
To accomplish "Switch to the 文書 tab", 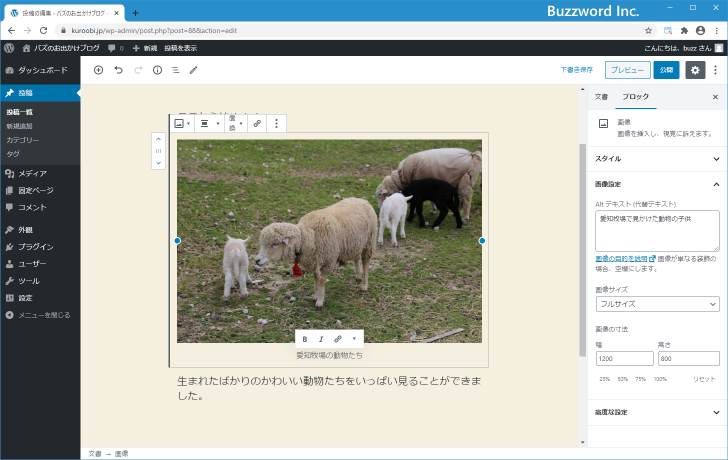I will coord(601,97).
